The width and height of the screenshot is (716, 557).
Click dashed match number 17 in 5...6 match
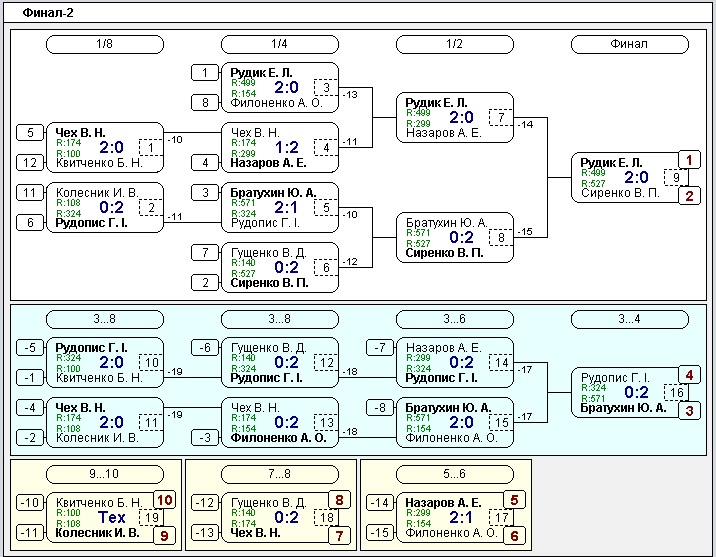pos(501,517)
